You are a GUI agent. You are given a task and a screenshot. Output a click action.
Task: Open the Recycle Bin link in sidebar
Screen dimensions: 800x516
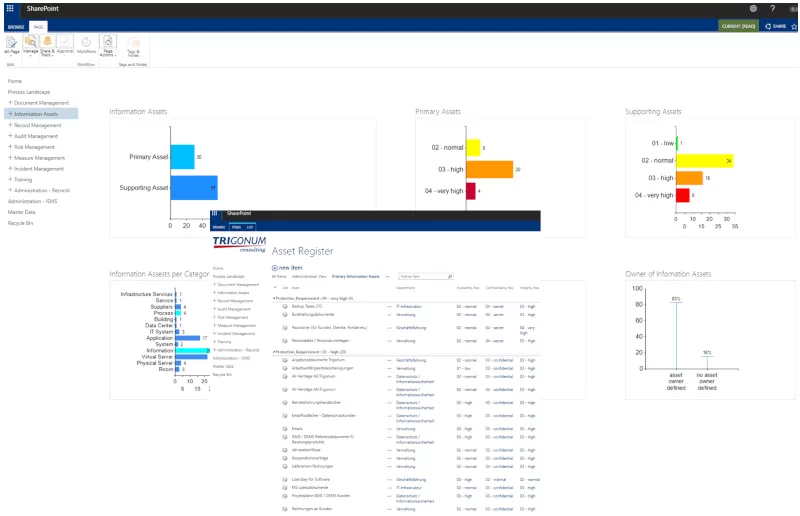(x=22, y=223)
